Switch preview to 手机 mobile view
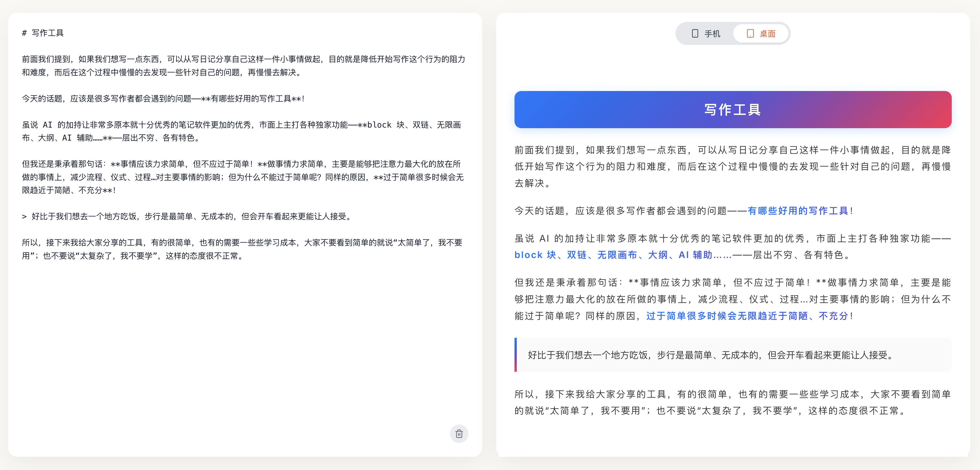Image resolution: width=980 pixels, height=470 pixels. coord(706,33)
